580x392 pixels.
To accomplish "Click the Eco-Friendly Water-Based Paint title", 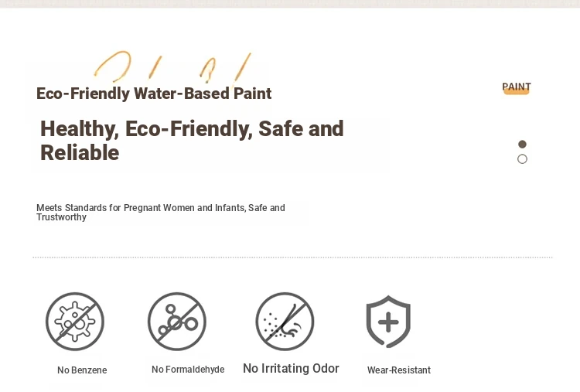I will tap(154, 94).
